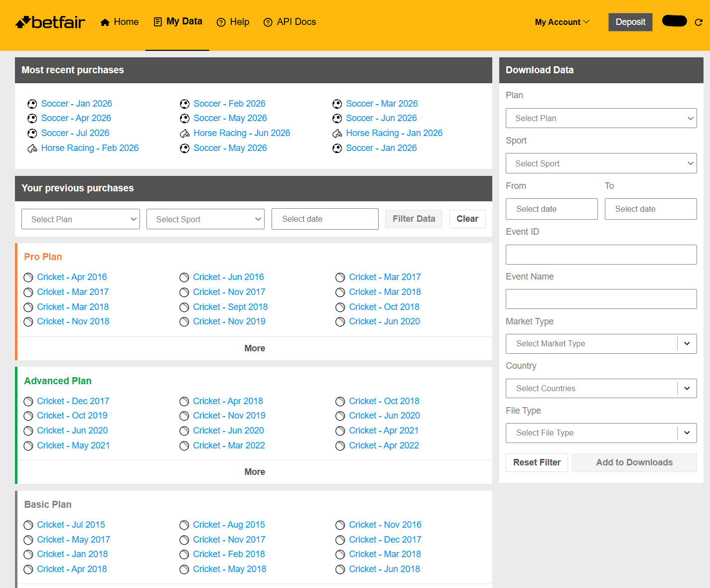Click the Deposit button
Image resolution: width=710 pixels, height=588 pixels.
[x=630, y=22]
